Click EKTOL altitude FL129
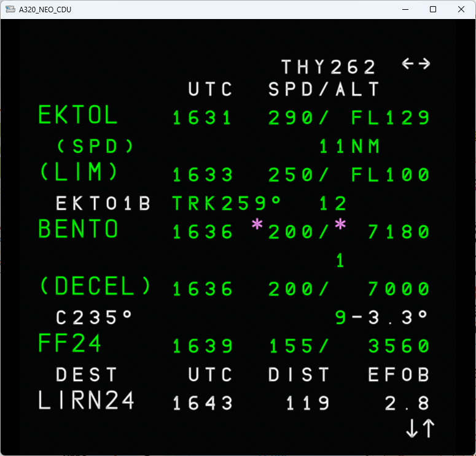 click(391, 118)
